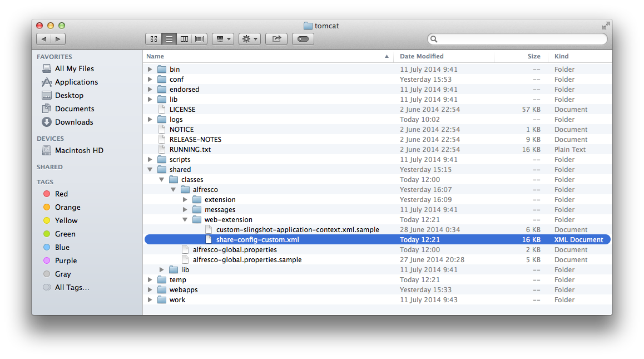Select the share-config-custom.xml file icon
This screenshot has width=644, height=359.
209,240
